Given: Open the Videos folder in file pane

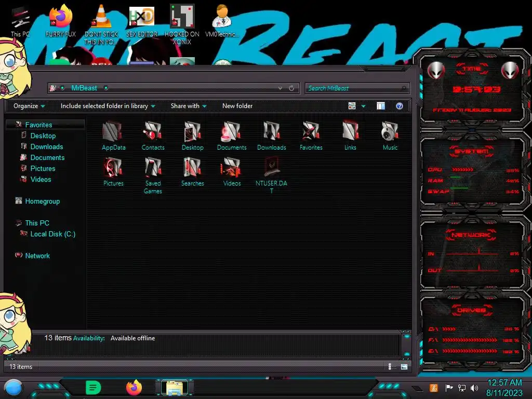Looking at the screenshot, I should 232,171.
